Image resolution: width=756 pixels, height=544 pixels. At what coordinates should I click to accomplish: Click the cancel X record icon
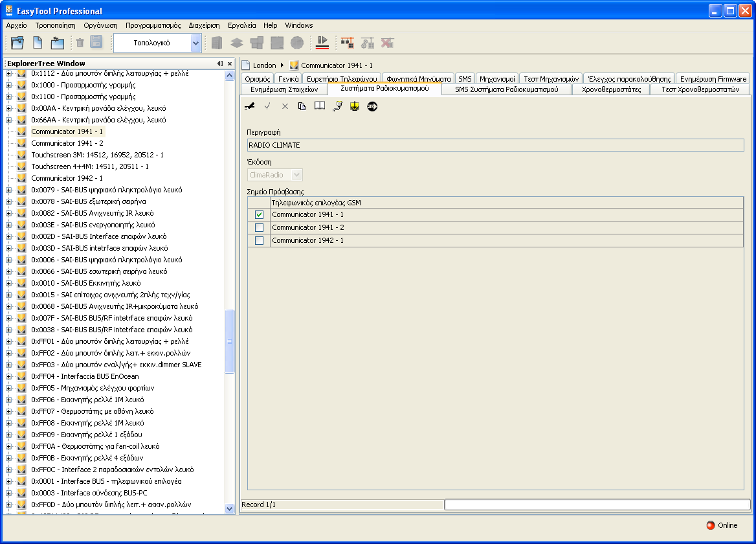tap(285, 106)
